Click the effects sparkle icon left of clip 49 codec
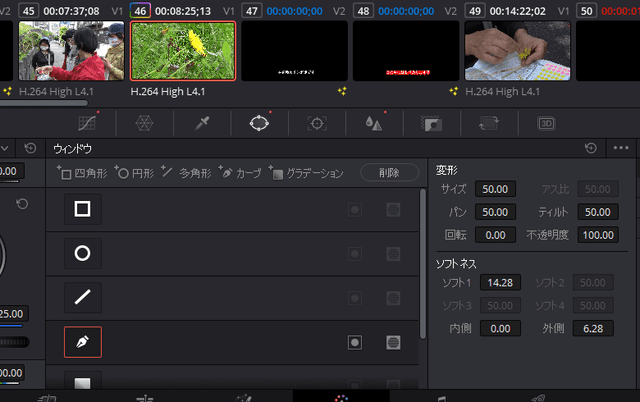The width and height of the screenshot is (640, 402). click(x=453, y=91)
